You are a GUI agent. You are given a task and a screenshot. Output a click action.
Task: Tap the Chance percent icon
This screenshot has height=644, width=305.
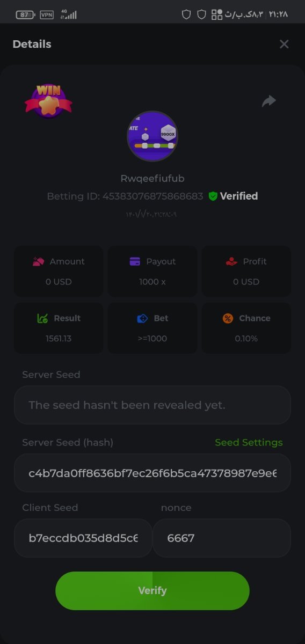[x=228, y=318]
